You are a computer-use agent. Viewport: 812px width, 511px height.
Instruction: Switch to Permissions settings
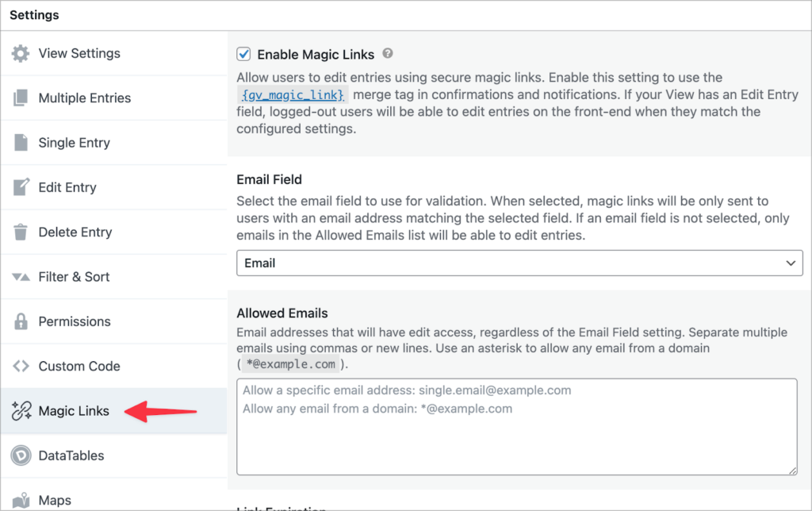75,321
